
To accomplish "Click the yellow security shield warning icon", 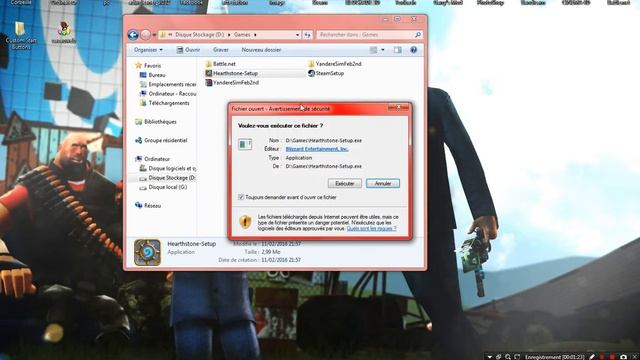I will click(245, 222).
